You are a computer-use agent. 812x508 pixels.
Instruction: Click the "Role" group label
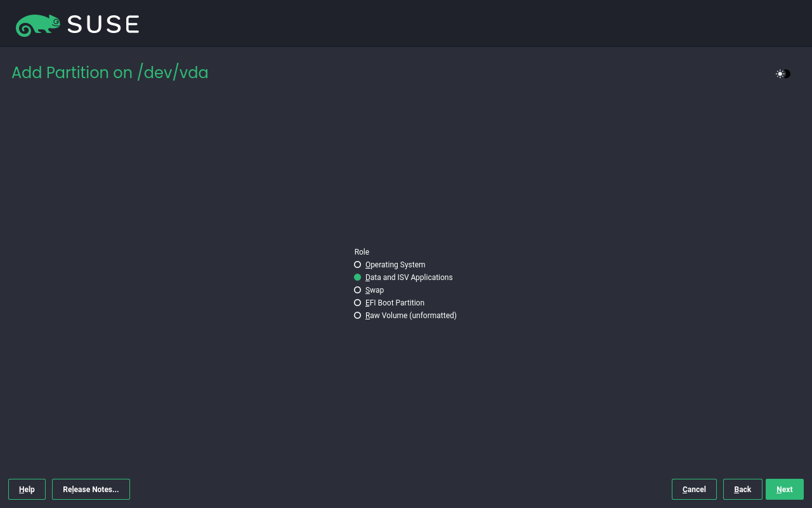[x=362, y=252]
